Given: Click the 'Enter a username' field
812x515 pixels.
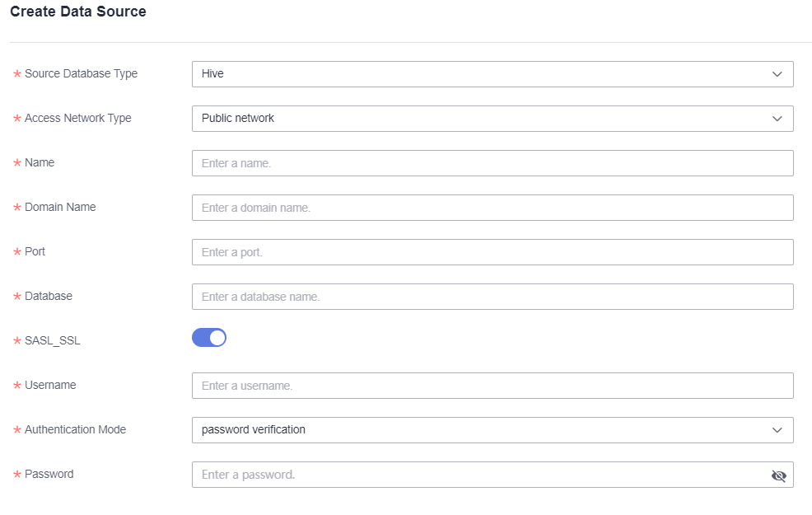Looking at the screenshot, I should tap(492, 386).
